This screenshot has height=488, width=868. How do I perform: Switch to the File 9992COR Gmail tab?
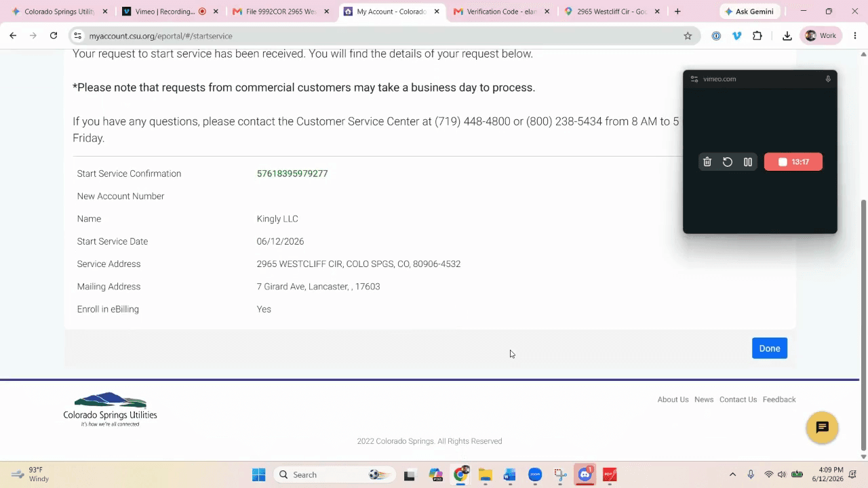click(280, 12)
